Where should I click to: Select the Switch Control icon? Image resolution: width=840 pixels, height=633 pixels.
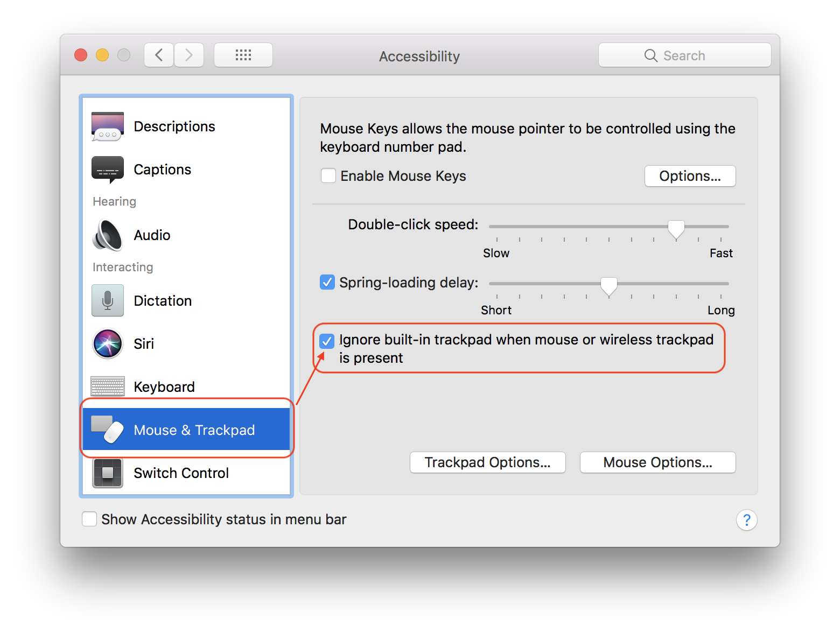coord(108,473)
